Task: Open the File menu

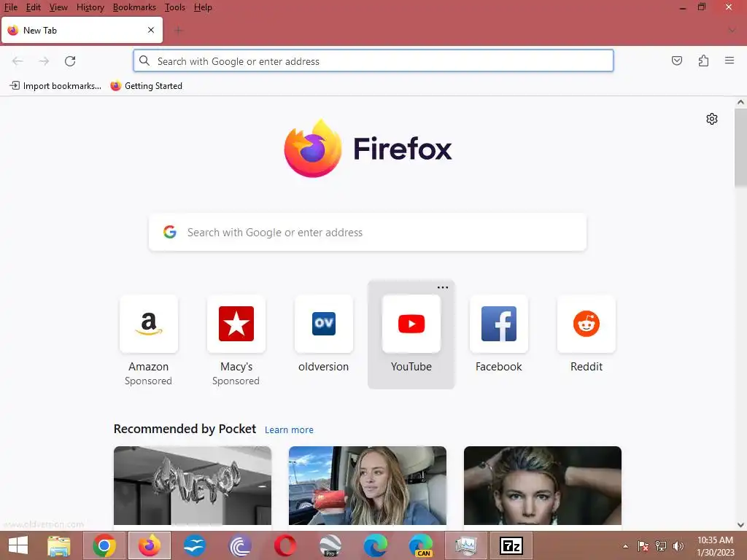Action: [10, 7]
